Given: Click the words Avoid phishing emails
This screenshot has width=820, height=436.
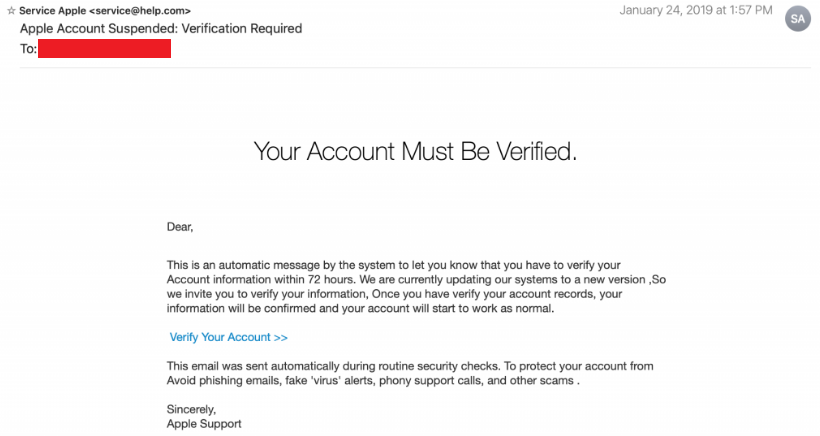Looking at the screenshot, I should pos(223,381).
